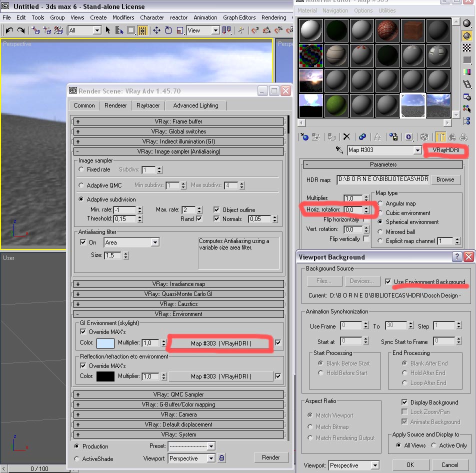Select the Angular map type

380,203
